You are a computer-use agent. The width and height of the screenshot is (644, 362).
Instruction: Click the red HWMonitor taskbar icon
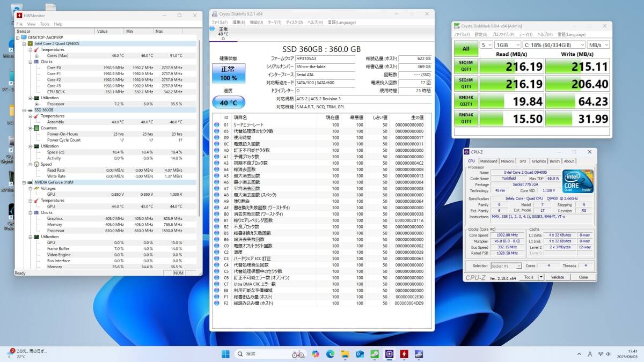[404, 354]
